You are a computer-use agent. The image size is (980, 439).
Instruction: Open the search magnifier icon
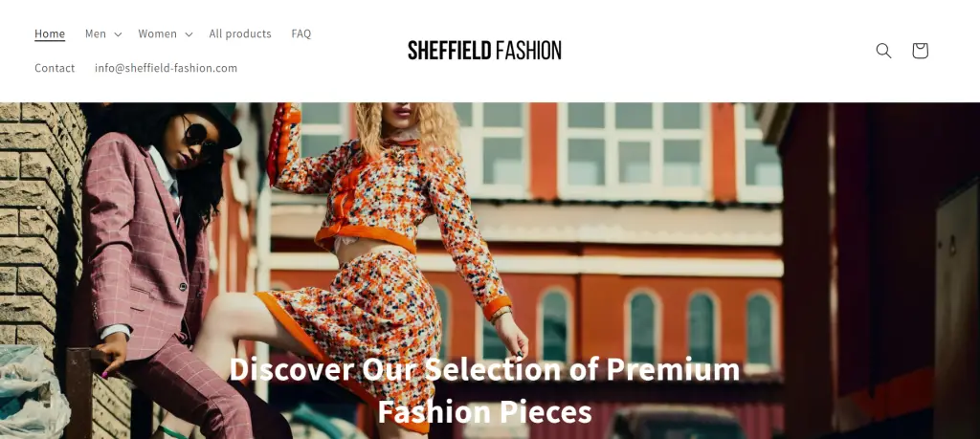883,51
